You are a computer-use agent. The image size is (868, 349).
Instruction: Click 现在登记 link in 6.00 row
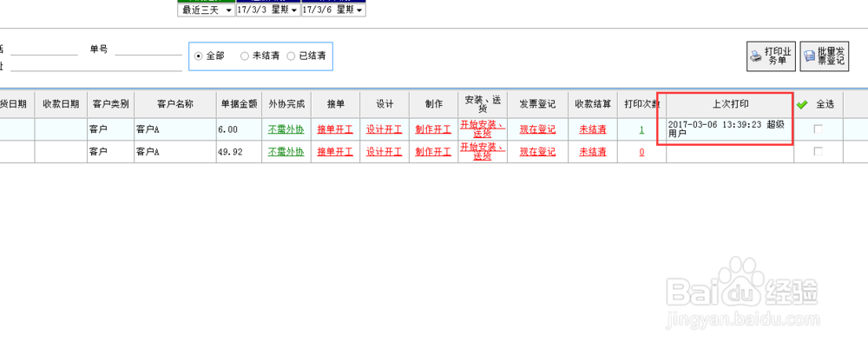(537, 129)
